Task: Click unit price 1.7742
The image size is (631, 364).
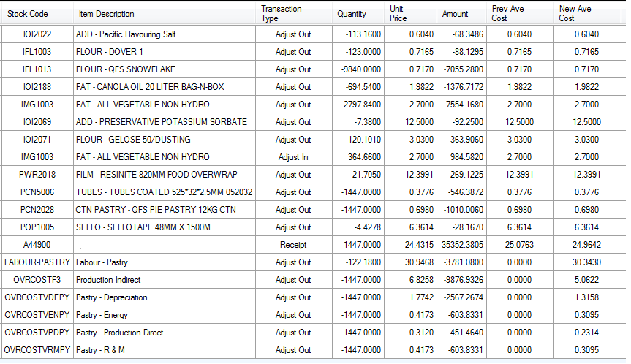Action: coord(410,297)
